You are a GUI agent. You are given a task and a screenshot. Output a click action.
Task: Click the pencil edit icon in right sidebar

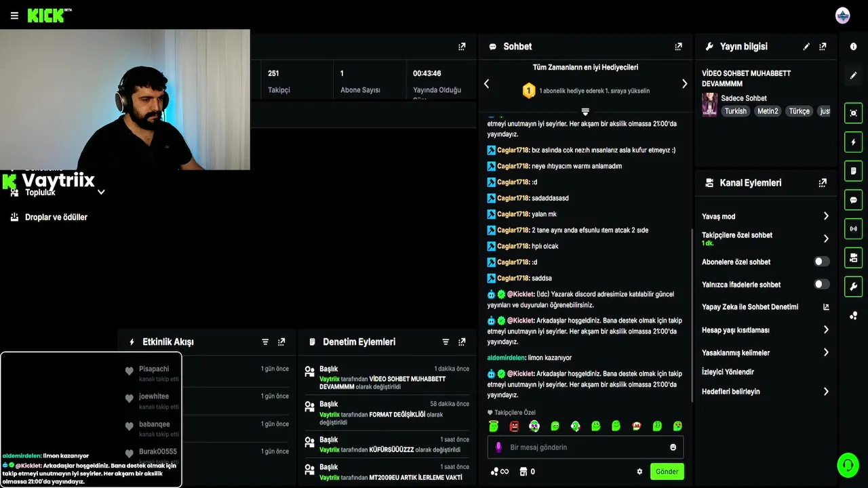(853, 75)
